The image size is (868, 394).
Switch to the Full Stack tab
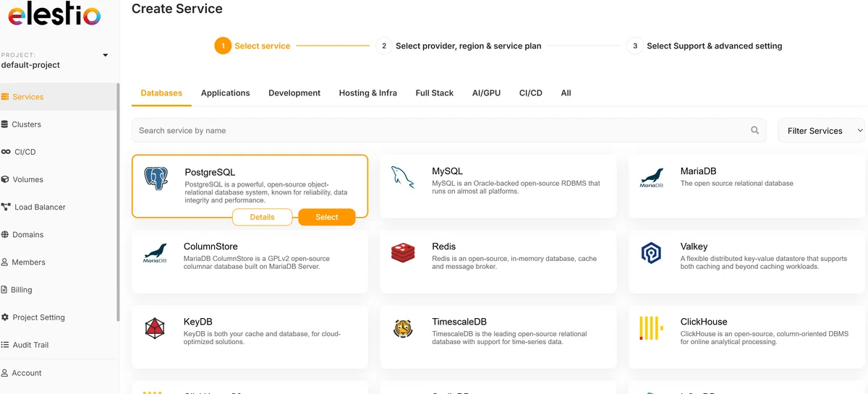[x=435, y=93]
